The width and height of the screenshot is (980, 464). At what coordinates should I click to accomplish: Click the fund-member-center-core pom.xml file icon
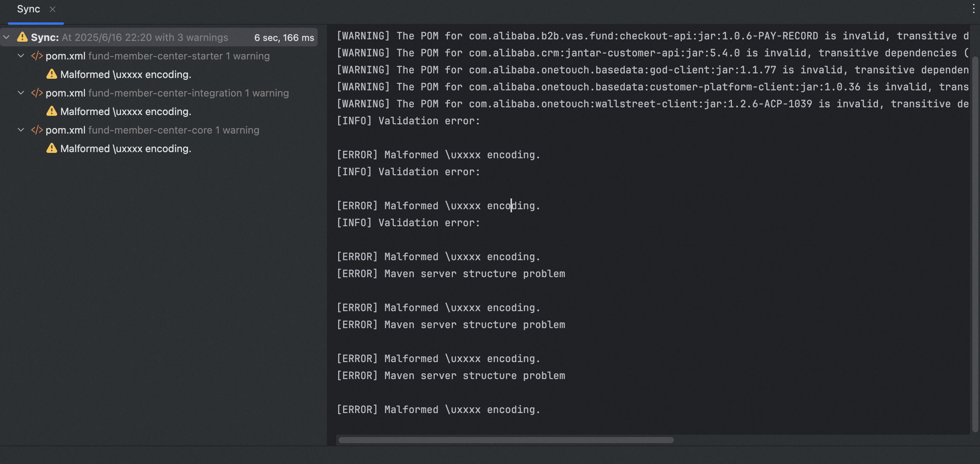tap(37, 130)
